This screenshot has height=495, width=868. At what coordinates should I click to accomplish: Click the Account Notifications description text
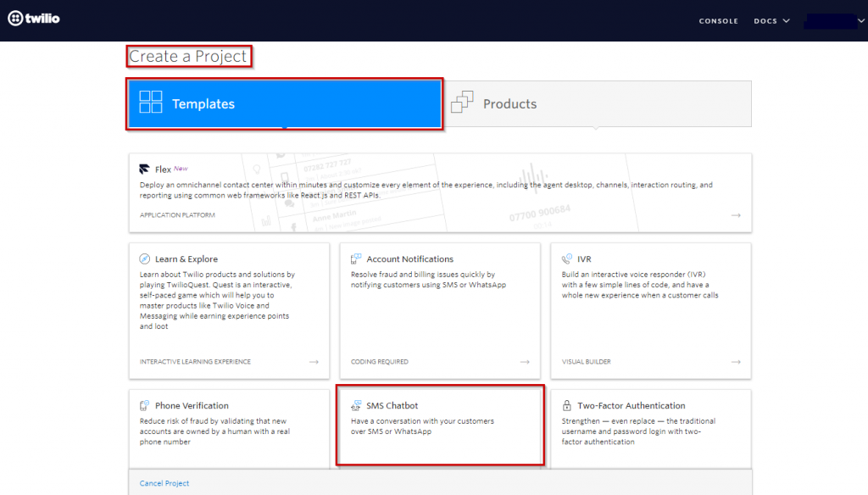428,280
